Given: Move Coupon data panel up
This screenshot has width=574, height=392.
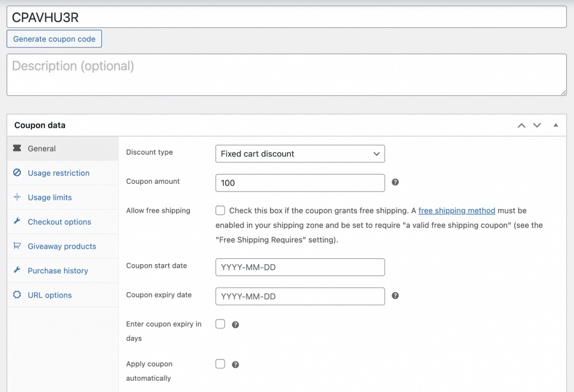Looking at the screenshot, I should 521,125.
